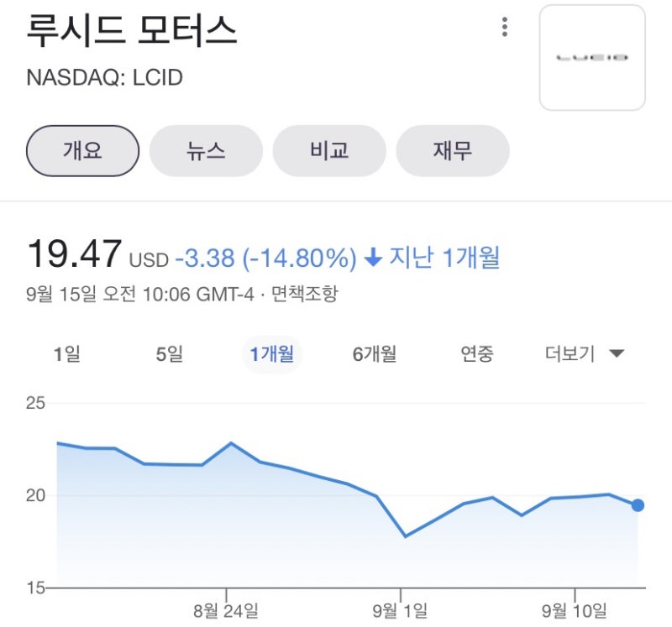672x627 pixels.
Task: Select the 1개월 chart range
Action: click(272, 354)
